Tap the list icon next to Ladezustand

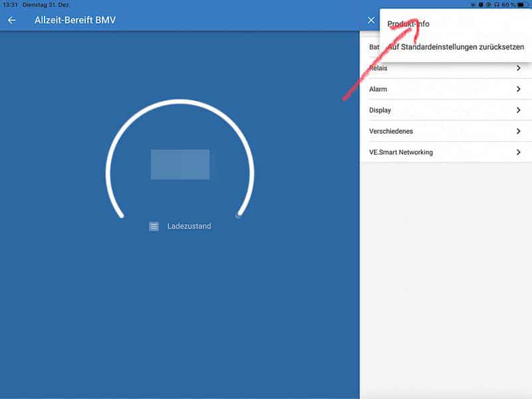pyautogui.click(x=154, y=226)
